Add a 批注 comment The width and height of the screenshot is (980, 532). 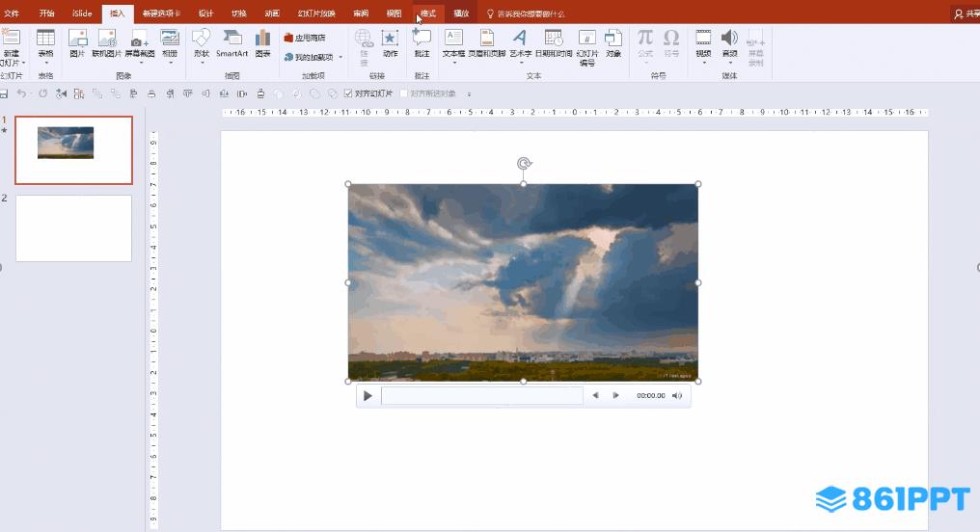coord(422,43)
